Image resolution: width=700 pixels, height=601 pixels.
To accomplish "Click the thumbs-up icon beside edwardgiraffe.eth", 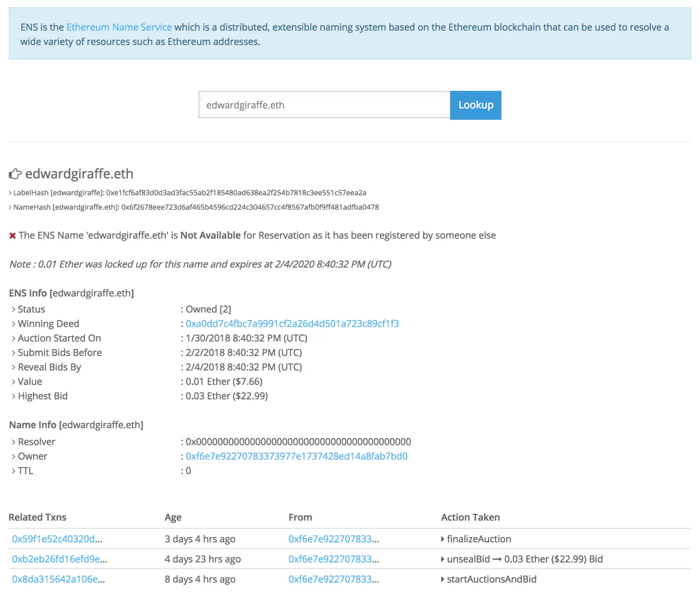I will click(x=15, y=174).
